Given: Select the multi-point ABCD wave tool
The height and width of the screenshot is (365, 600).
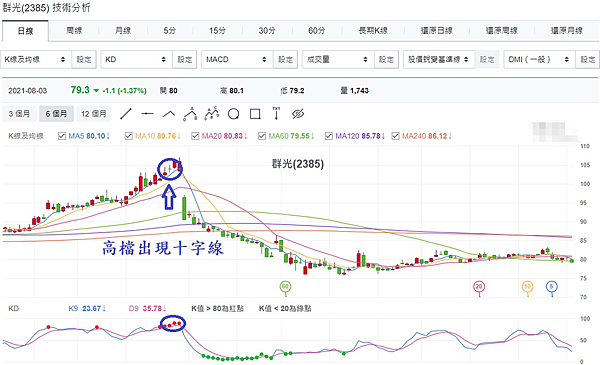Looking at the screenshot, I should tap(212, 114).
